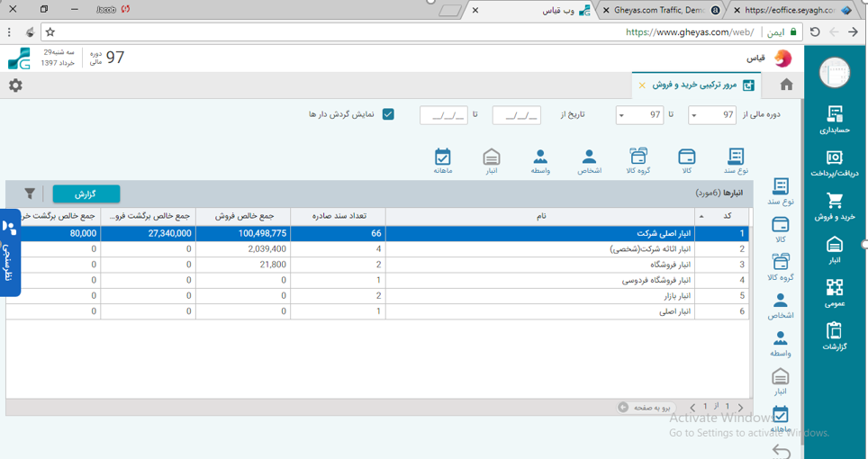The image size is (868, 459).
Task: Go to home tab icon
Action: (x=786, y=85)
